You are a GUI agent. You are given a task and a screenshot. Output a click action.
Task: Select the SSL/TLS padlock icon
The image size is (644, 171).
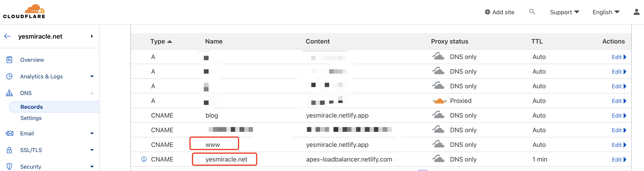tap(9, 150)
